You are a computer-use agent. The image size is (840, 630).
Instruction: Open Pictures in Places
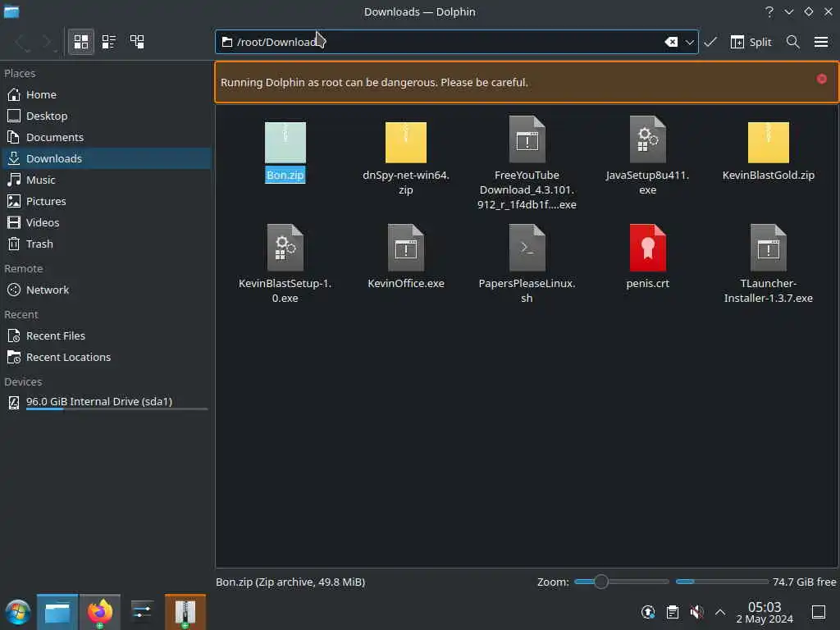106,202
